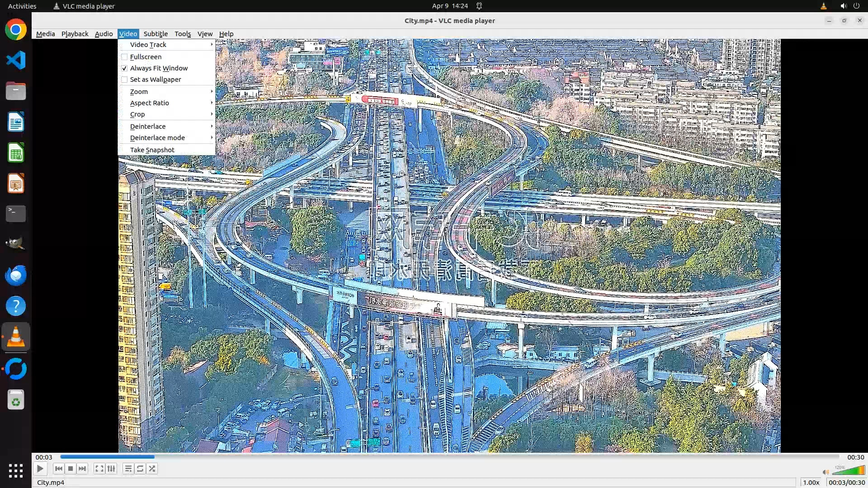Toggle fullscreen via the control bar icon
The width and height of the screenshot is (868, 488).
point(99,469)
